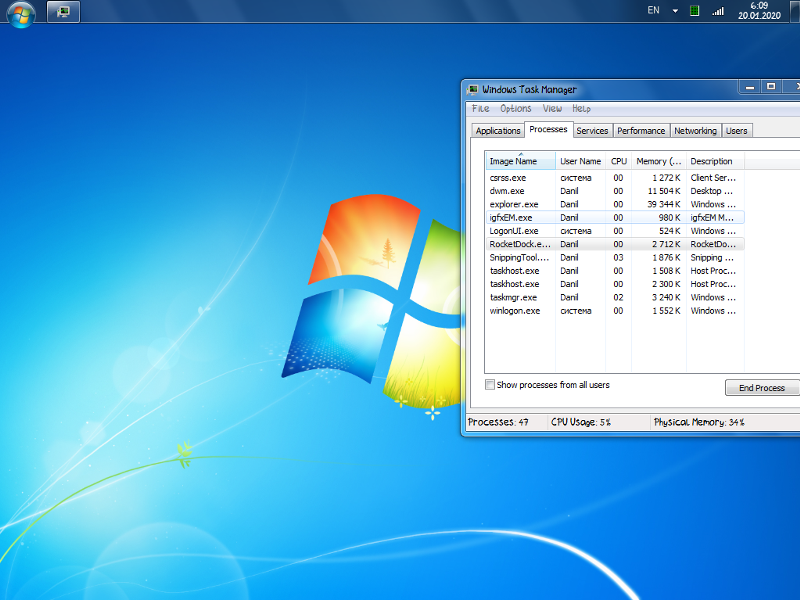The width and height of the screenshot is (800, 600).
Task: Open the File menu
Action: 480,108
